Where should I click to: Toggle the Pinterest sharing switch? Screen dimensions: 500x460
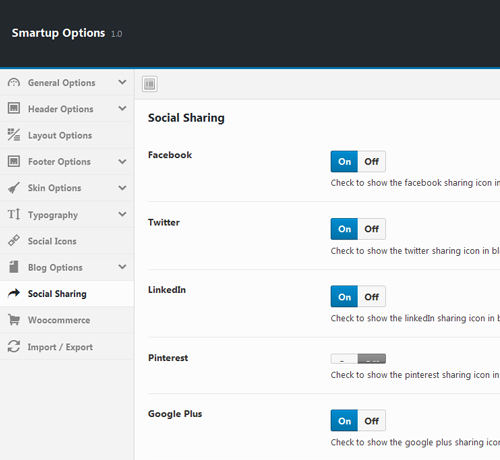click(358, 359)
